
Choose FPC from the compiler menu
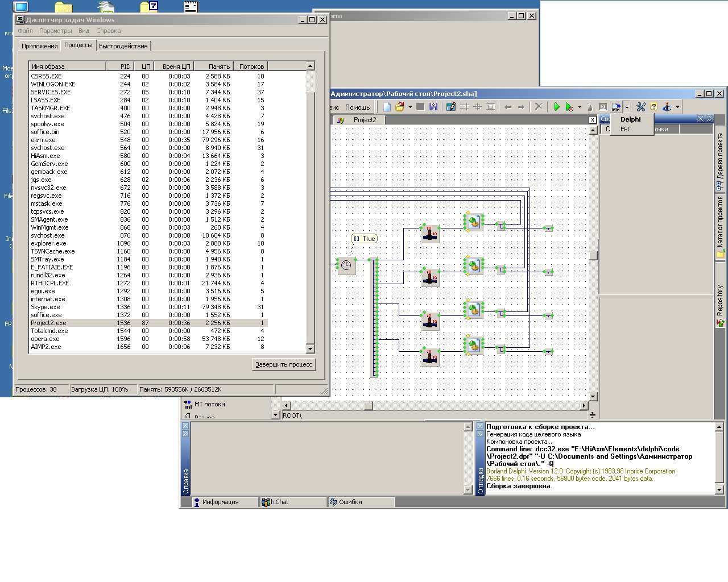[x=626, y=129]
